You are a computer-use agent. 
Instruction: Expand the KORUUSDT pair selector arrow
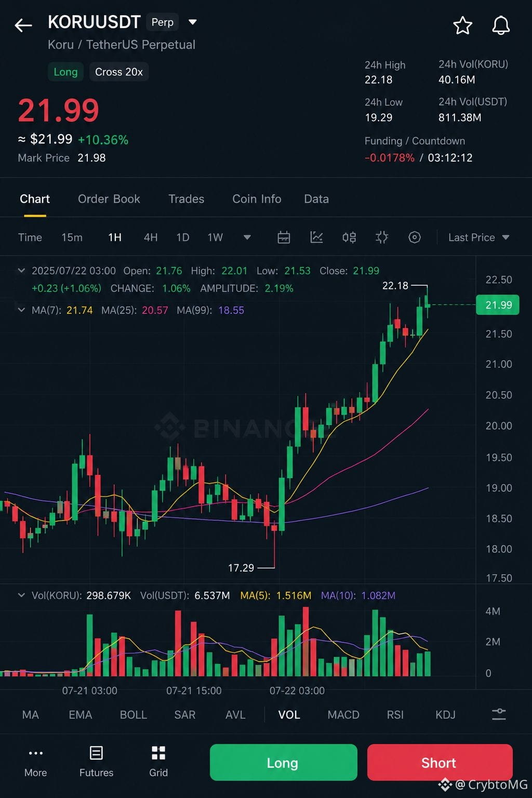[193, 22]
